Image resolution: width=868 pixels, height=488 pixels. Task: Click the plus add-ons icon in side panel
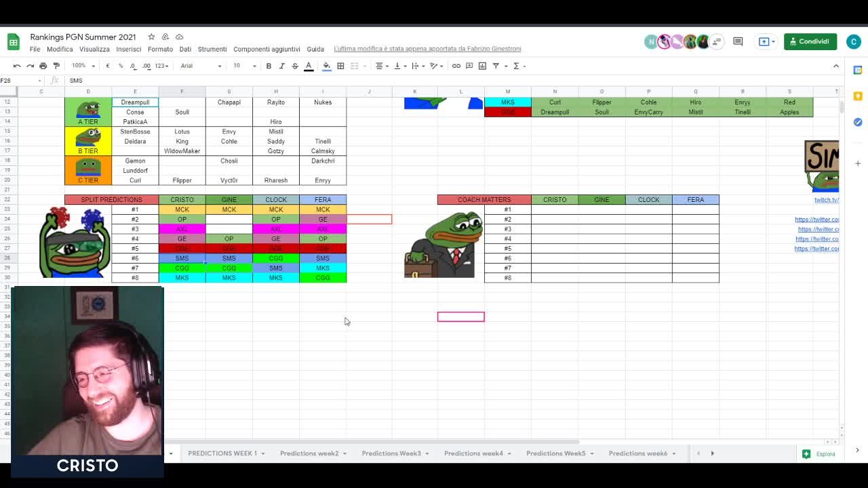click(x=858, y=163)
